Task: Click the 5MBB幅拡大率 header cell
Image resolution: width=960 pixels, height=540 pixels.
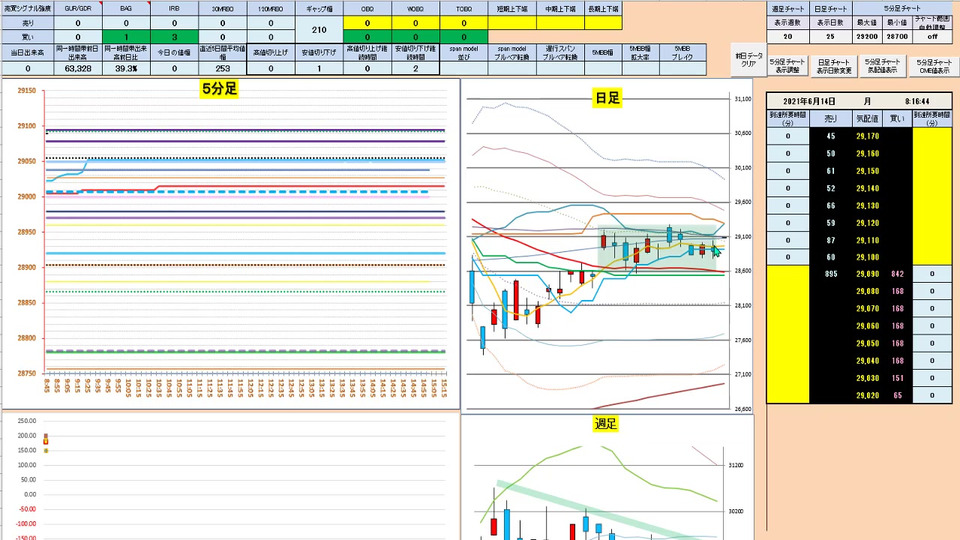Action: (640, 53)
